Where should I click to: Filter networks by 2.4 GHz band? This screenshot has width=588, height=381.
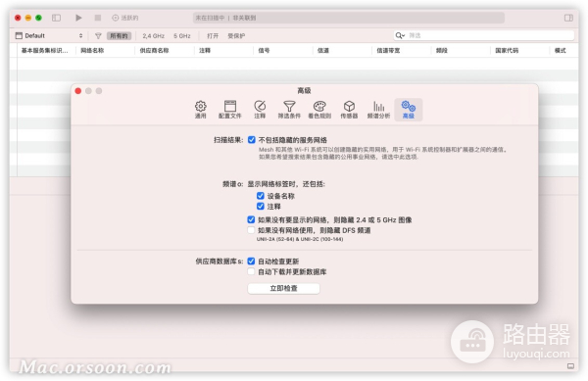pyautogui.click(x=154, y=36)
